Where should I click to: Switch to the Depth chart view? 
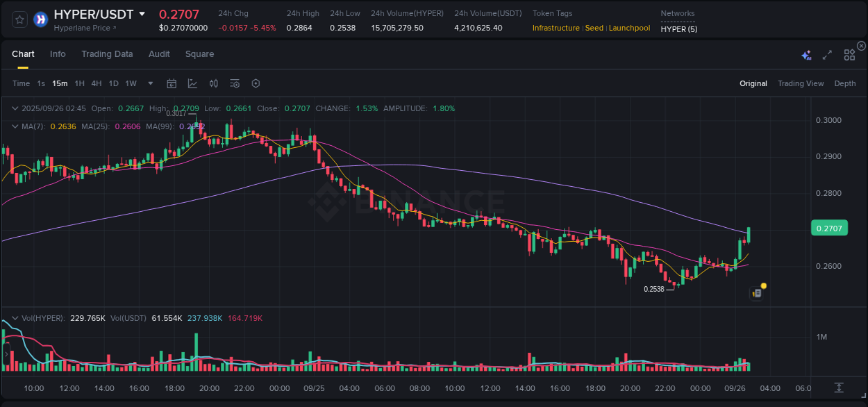coord(844,83)
